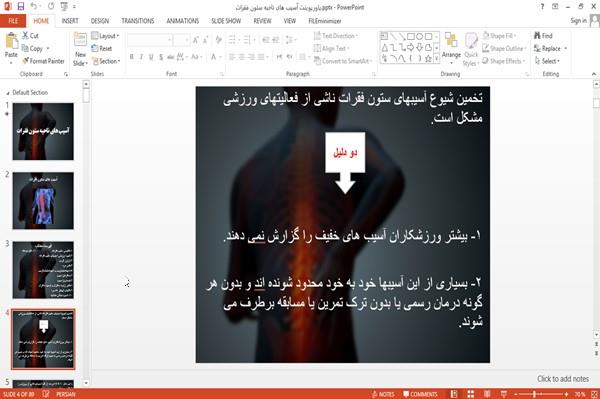Open the FILE tab
Image resolution: width=600 pixels, height=399 pixels.
(13, 21)
